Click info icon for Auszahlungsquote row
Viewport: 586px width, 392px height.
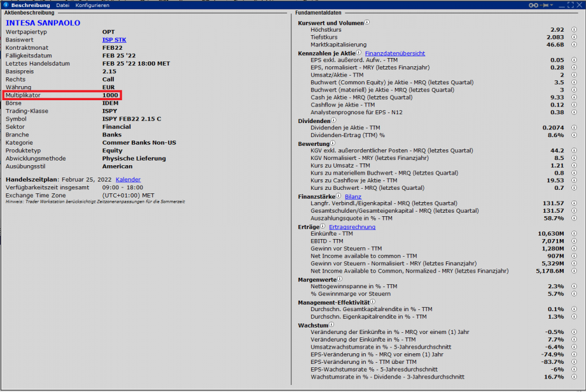(x=574, y=218)
